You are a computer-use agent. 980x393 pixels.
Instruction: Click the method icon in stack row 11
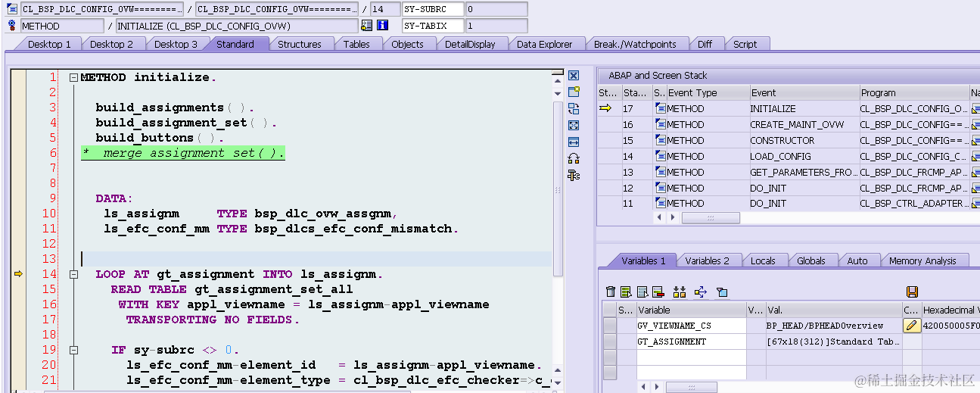[661, 203]
